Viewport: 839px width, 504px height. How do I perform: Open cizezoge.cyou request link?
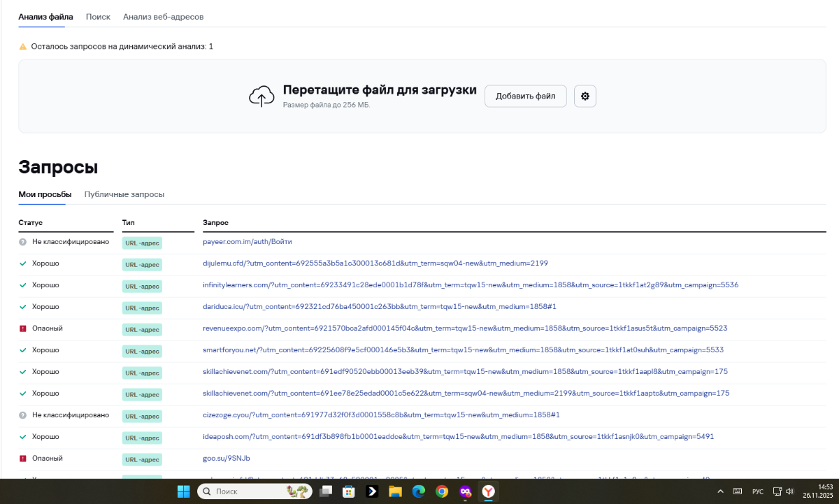[381, 415]
